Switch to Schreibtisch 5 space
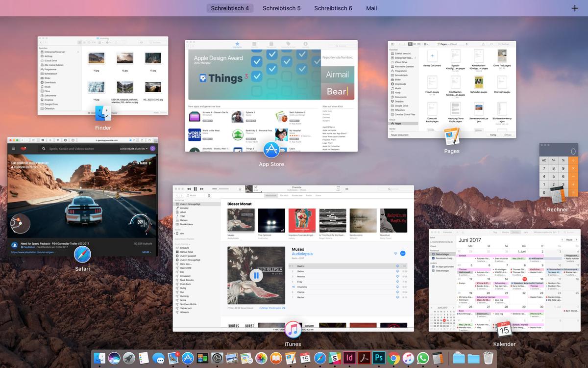The height and width of the screenshot is (368, 588). (x=282, y=8)
